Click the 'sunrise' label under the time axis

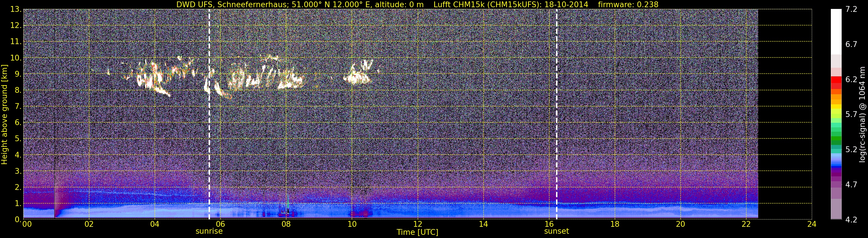[209, 231]
